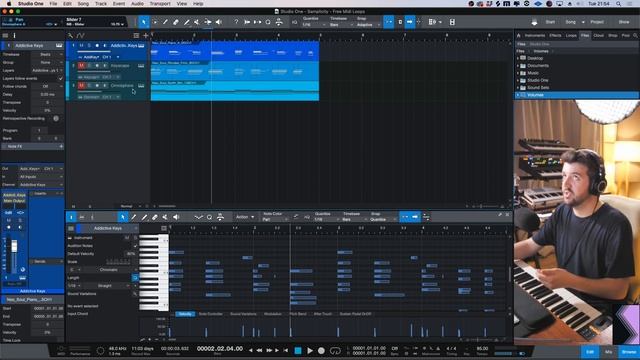Click the Mix button at bottom right
This screenshot has width=640, height=360.
[609, 352]
